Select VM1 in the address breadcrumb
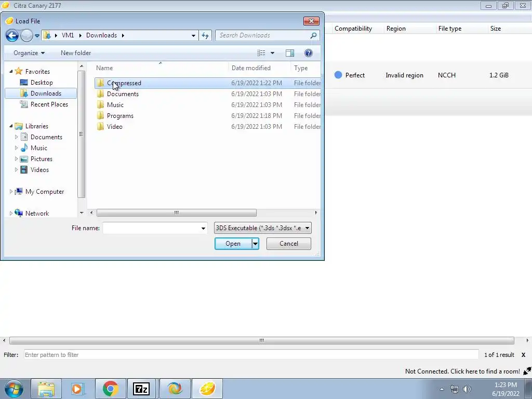532x399 pixels. tap(68, 35)
